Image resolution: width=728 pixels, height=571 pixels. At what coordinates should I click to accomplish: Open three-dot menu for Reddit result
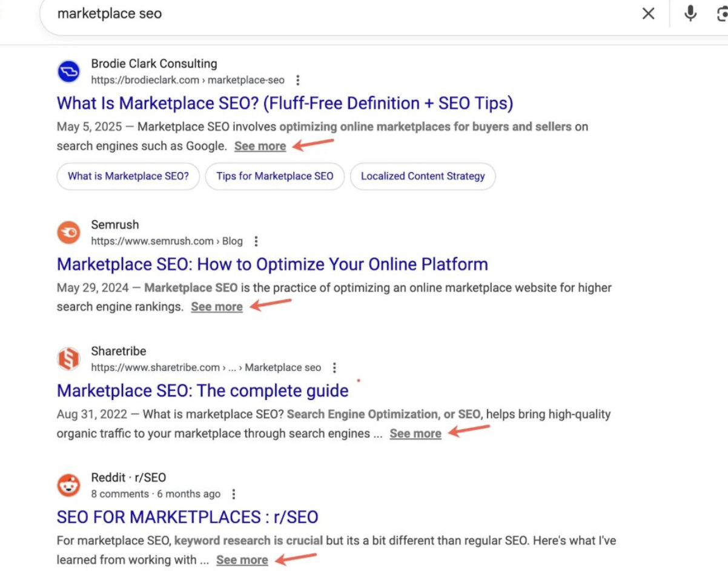[234, 494]
